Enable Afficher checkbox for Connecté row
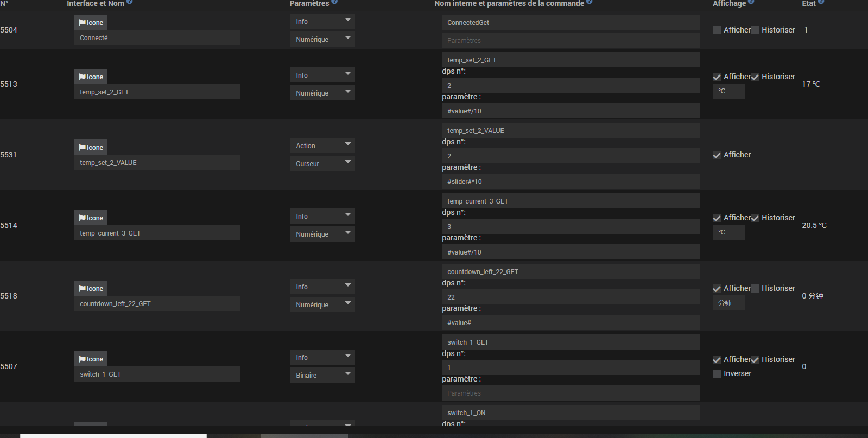The image size is (868, 438). 717,30
